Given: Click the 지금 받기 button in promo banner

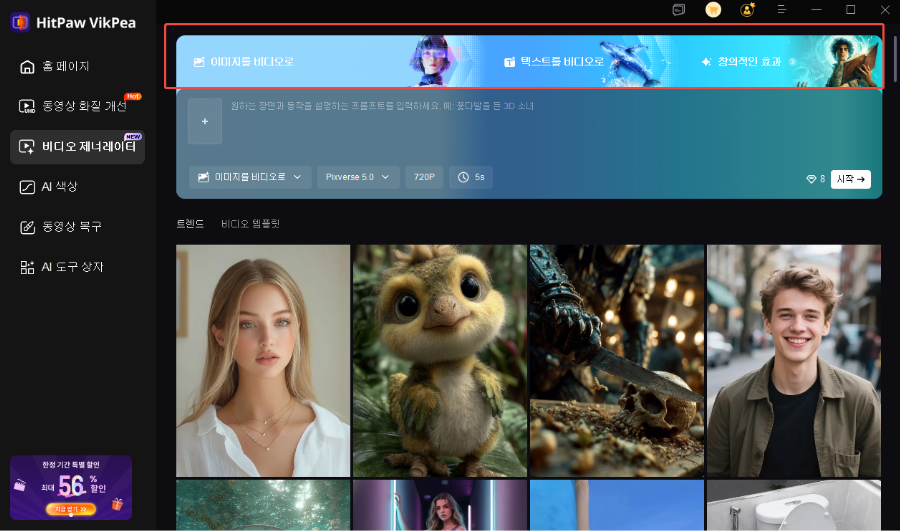Looking at the screenshot, I should (71, 509).
